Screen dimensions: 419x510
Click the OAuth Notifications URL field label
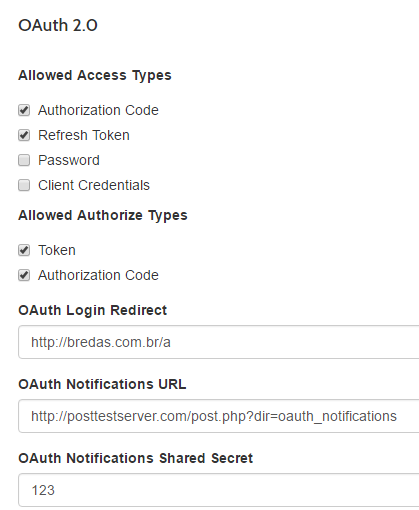pyautogui.click(x=102, y=384)
